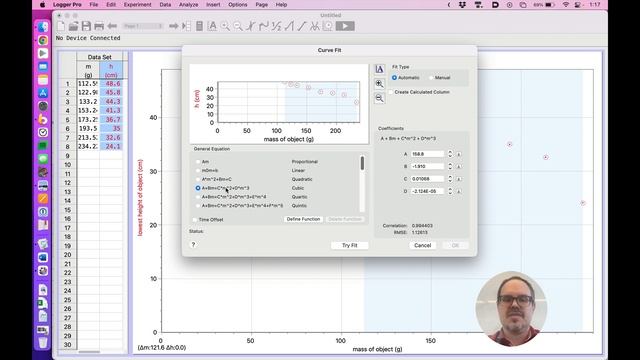Viewport: 640px width, 360px height.
Task: Click the coefficient B value field
Action: (x=427, y=167)
